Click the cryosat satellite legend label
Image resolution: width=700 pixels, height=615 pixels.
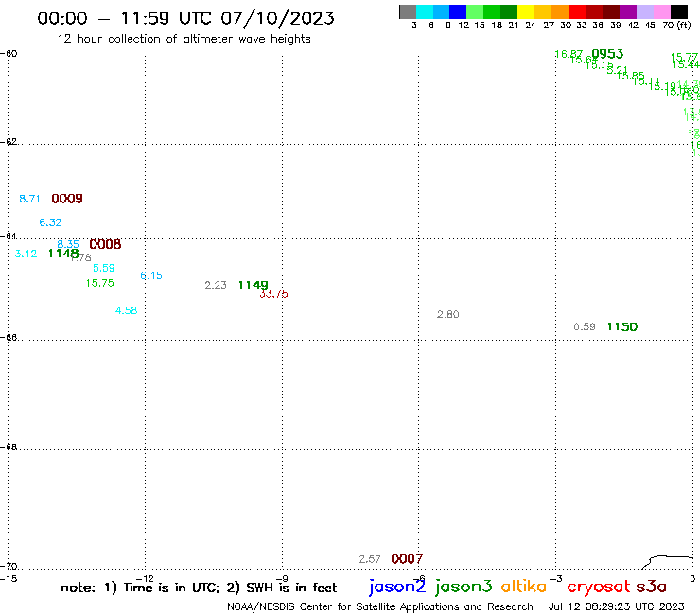(599, 589)
